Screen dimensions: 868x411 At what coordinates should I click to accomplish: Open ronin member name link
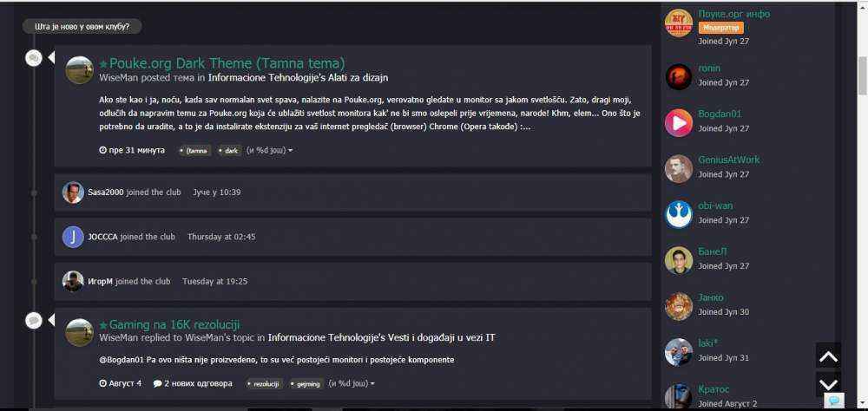(x=709, y=68)
